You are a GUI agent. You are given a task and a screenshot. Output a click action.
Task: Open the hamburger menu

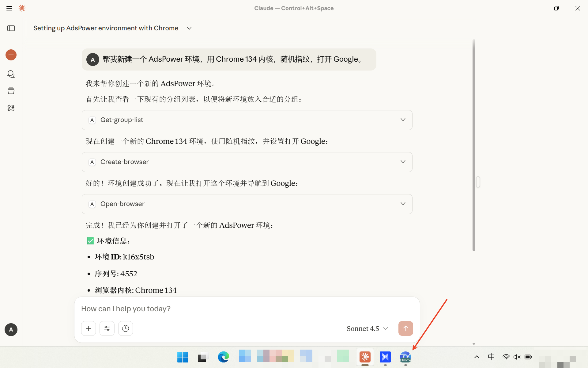[9, 8]
